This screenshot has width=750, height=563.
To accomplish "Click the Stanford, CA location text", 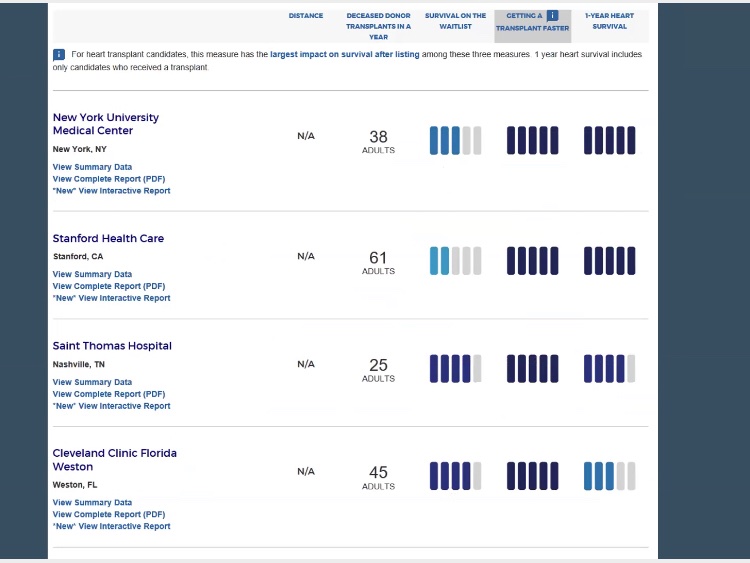I will click(x=78, y=256).
